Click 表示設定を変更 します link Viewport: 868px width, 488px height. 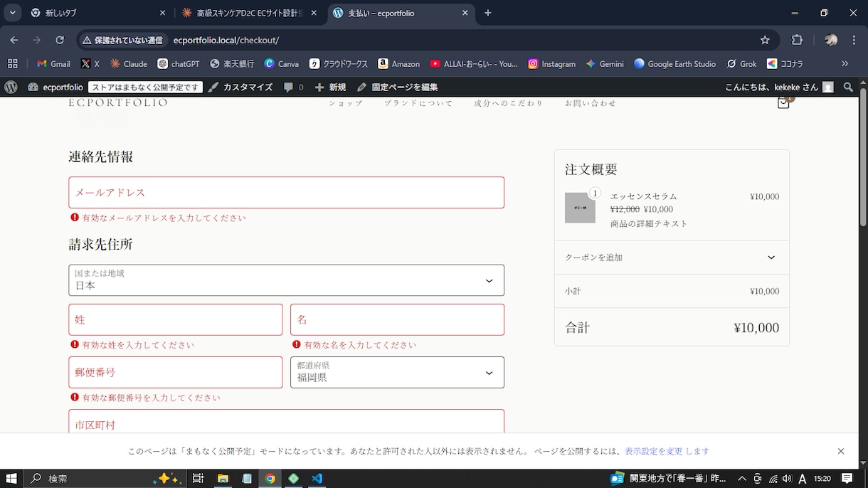pos(667,451)
